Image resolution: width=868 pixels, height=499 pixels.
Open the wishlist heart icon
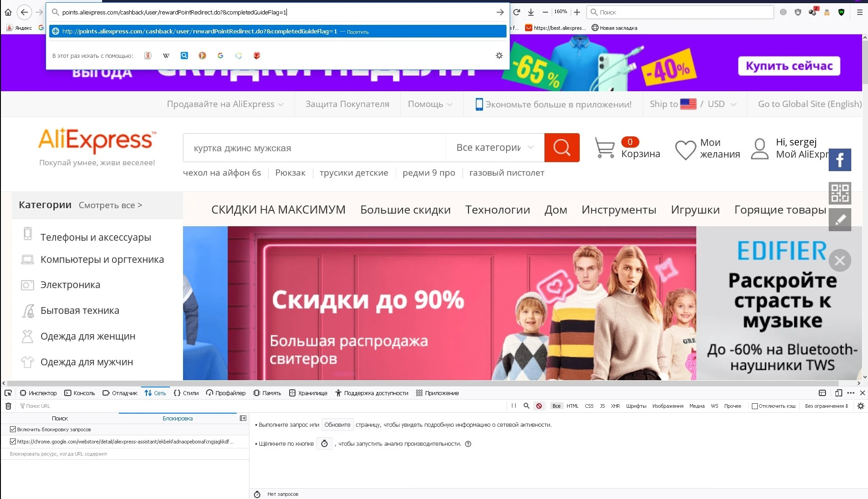(x=685, y=149)
